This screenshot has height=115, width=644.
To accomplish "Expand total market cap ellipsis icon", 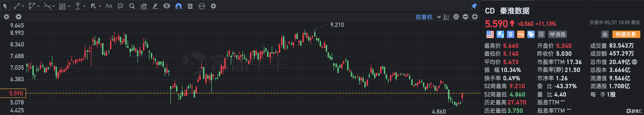I will click(634, 62).
